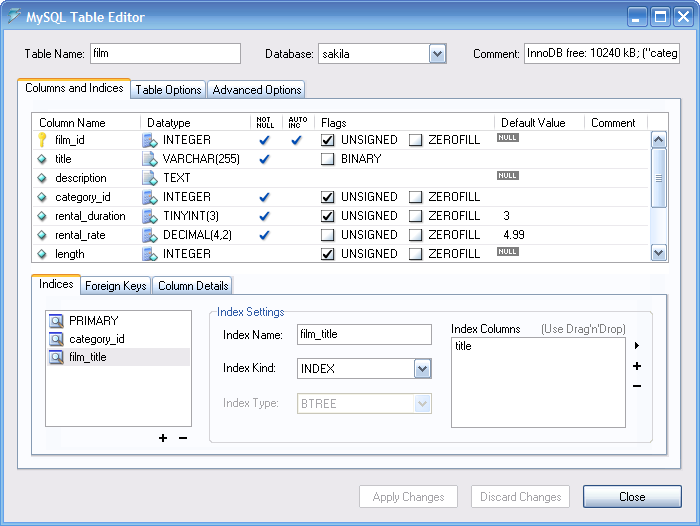Open the Foreign Keys tab
The image size is (700, 526).
(116, 286)
